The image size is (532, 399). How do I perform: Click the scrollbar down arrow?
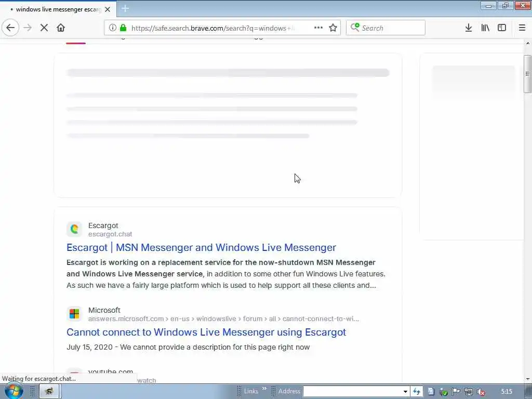click(528, 379)
